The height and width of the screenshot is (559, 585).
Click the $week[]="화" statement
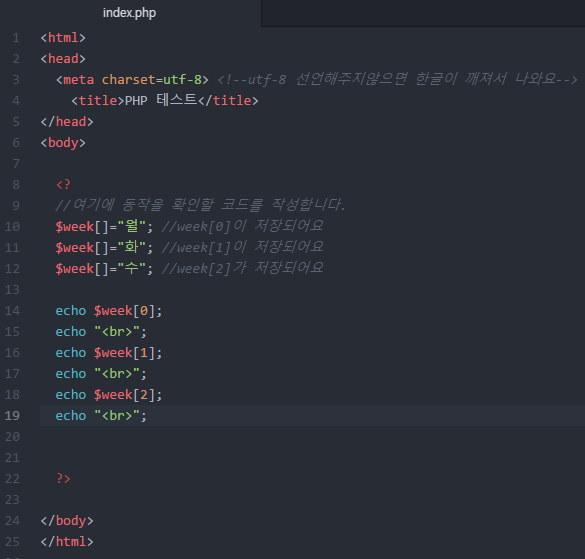[x=104, y=247]
